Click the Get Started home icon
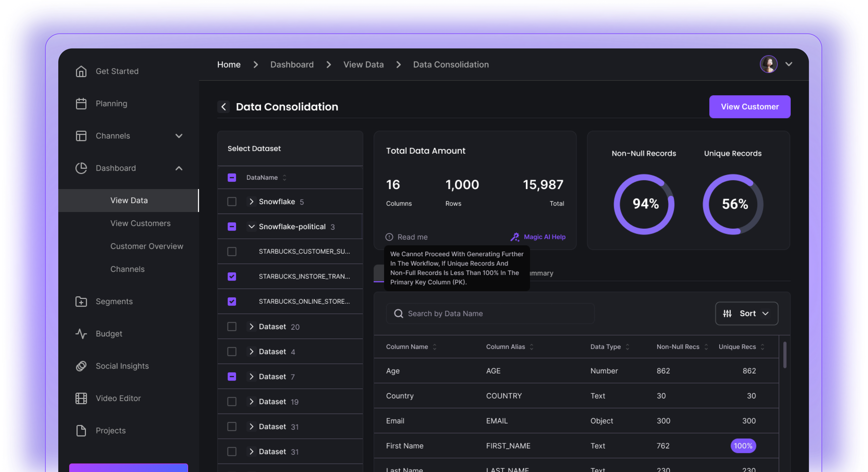The width and height of the screenshot is (868, 472). pyautogui.click(x=81, y=71)
